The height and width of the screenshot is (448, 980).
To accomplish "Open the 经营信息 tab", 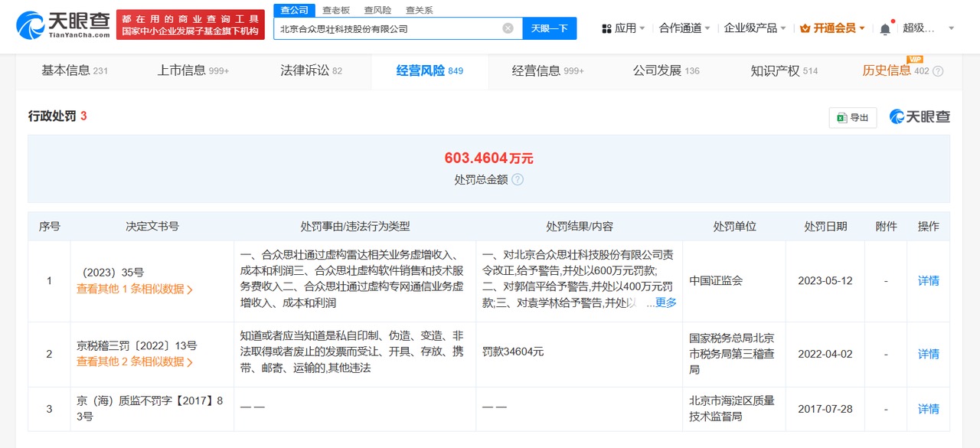I will coord(547,70).
